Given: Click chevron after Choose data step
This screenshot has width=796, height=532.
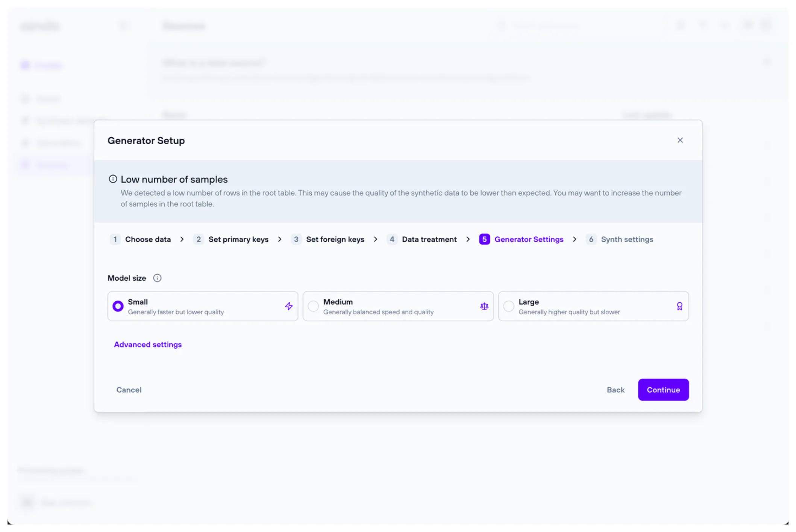Looking at the screenshot, I should click(182, 239).
